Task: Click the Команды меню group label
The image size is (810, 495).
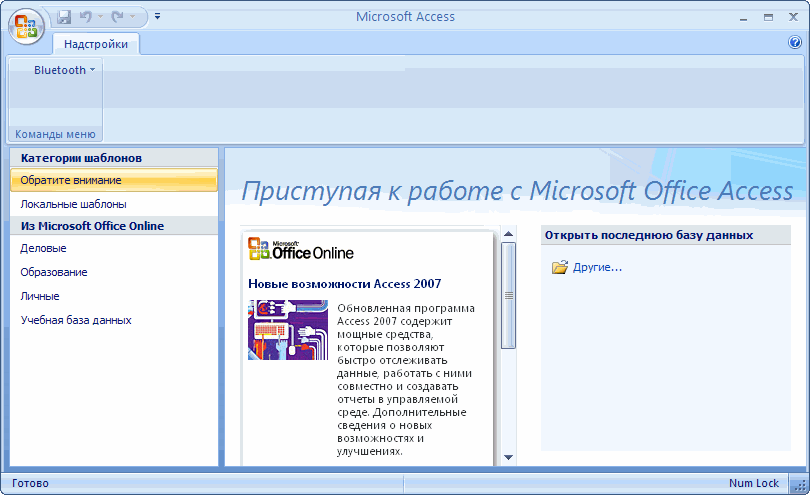Action: [55, 134]
